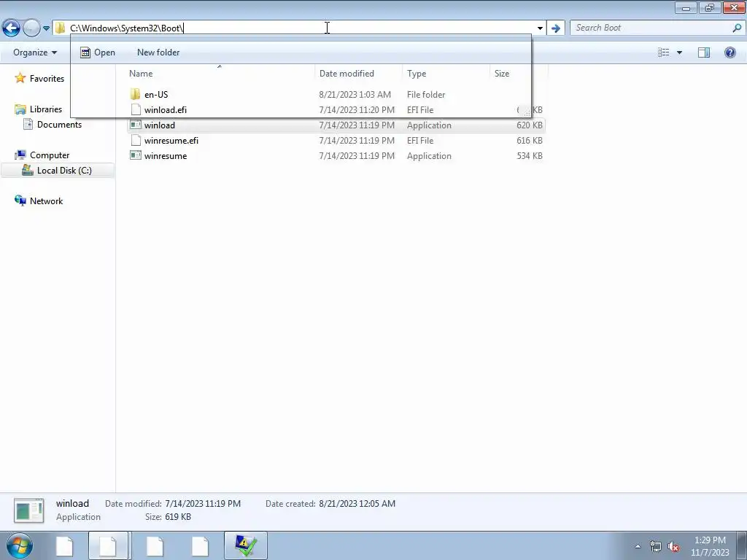
Task: Select the en-US folder
Action: pos(156,95)
